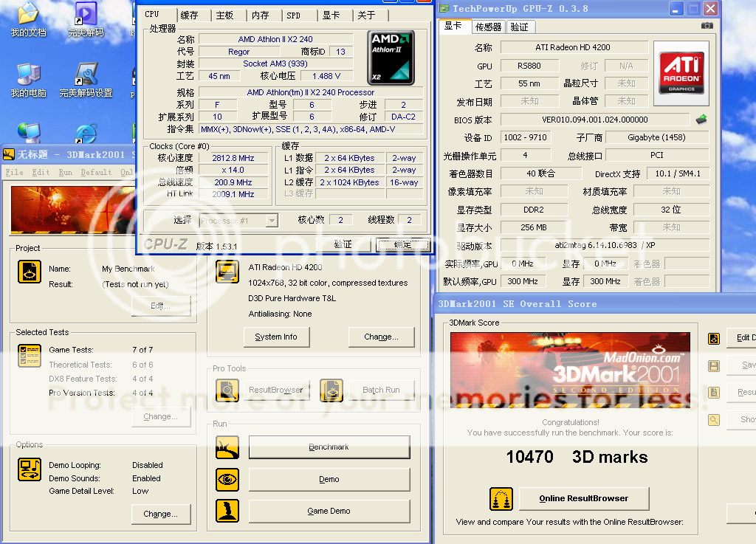756x544 pixels.
Task: Click Change... in the Options section
Action: [x=160, y=514]
